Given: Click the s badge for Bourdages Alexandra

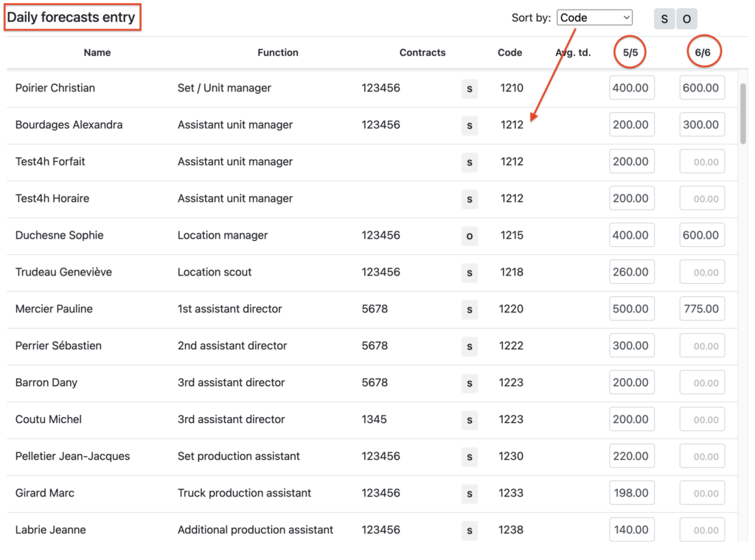Looking at the screenshot, I should [470, 125].
